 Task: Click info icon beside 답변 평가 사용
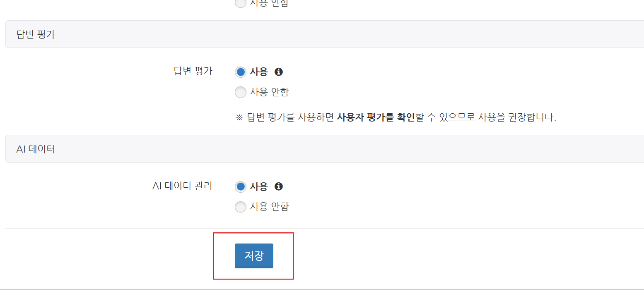pos(279,72)
